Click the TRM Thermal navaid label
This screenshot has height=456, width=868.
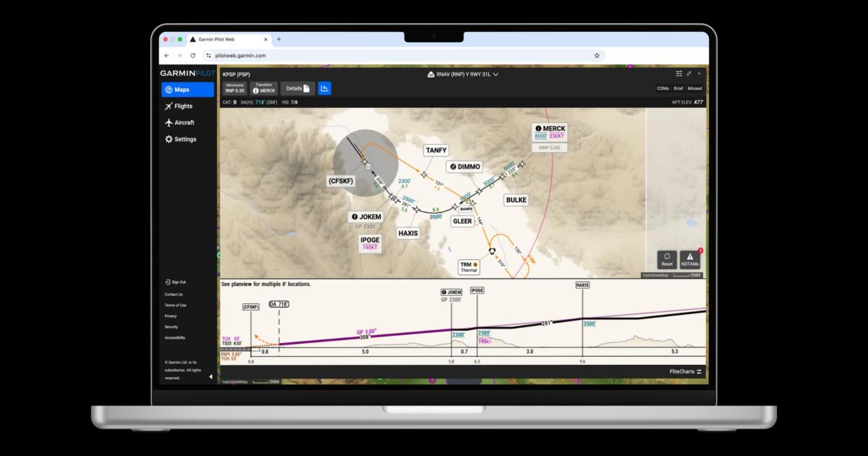[x=469, y=267]
